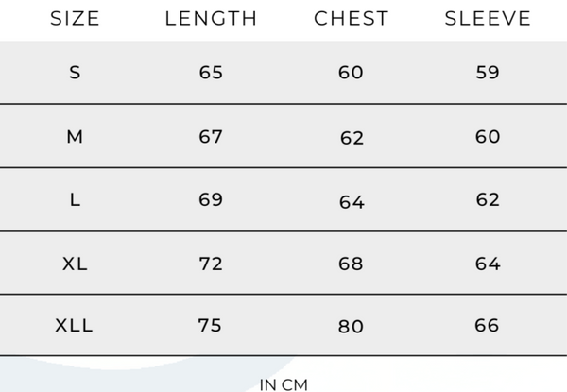Click the chest value 68 for size XL
The height and width of the screenshot is (392, 567).
click(x=351, y=264)
